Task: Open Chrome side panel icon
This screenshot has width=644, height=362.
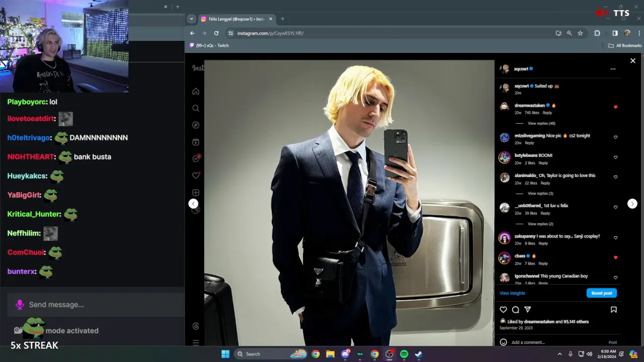Action: [x=615, y=33]
